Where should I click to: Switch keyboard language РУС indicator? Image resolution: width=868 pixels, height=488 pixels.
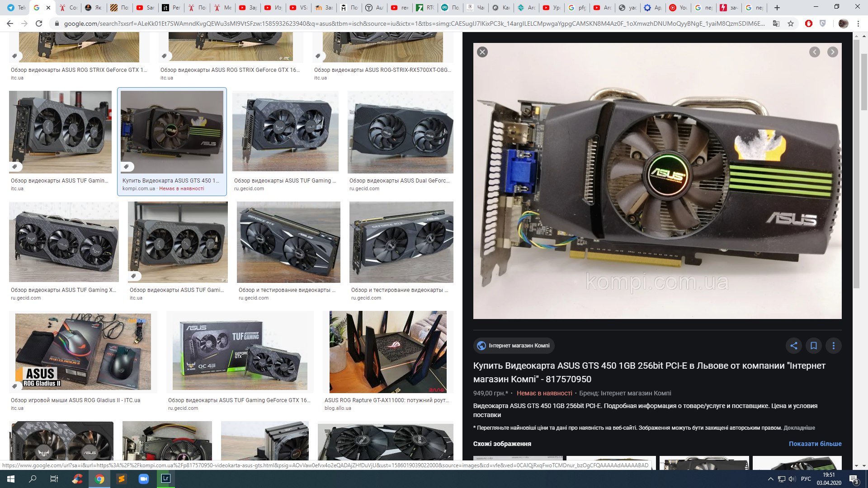(x=806, y=479)
